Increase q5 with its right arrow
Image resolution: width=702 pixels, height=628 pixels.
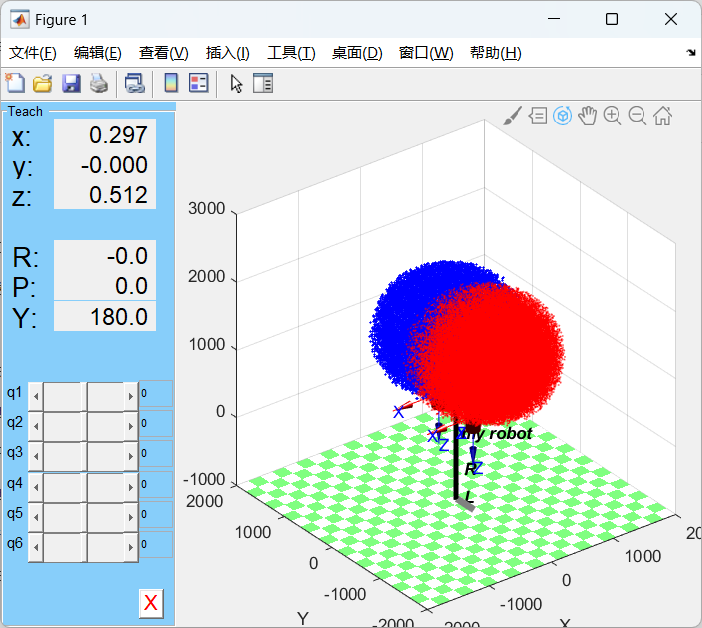coord(131,517)
